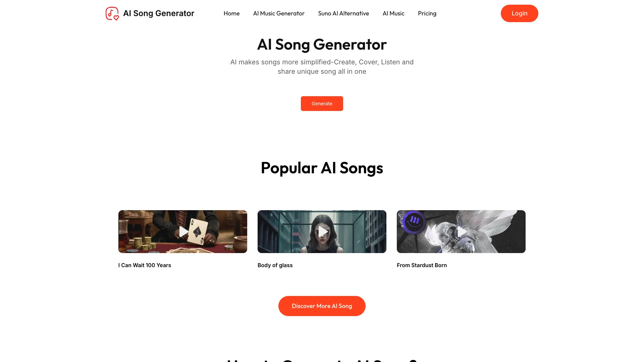Click Discover More AI Song button
The height and width of the screenshot is (362, 644).
click(x=322, y=306)
